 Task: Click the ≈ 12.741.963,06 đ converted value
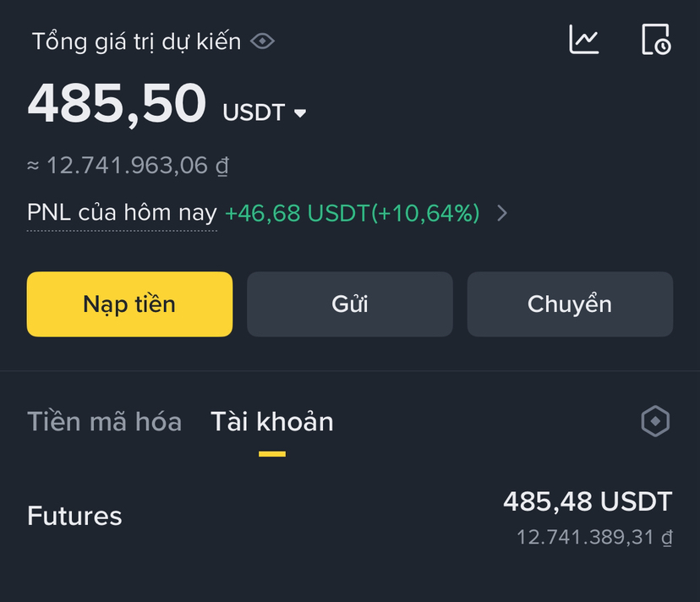point(129,165)
